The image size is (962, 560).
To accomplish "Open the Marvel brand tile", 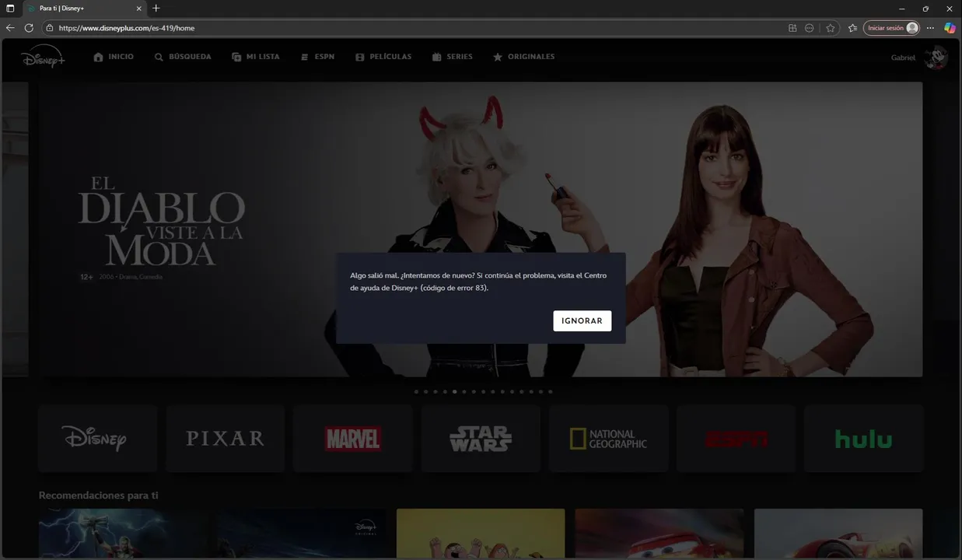I will click(x=353, y=439).
